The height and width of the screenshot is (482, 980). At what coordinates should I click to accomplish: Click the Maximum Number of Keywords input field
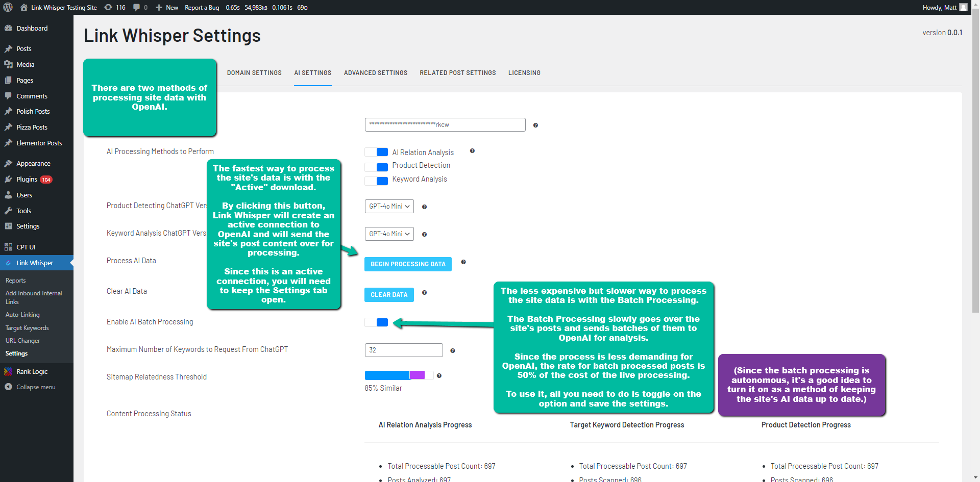(403, 350)
